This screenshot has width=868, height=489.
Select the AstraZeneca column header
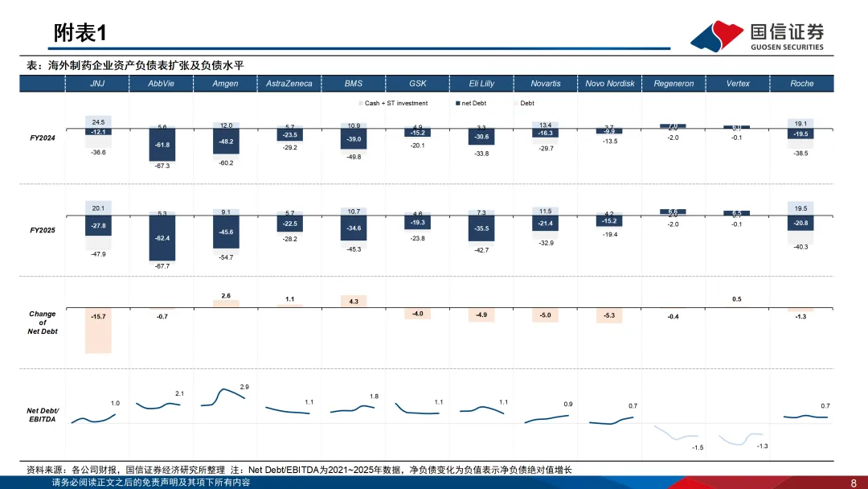point(289,84)
